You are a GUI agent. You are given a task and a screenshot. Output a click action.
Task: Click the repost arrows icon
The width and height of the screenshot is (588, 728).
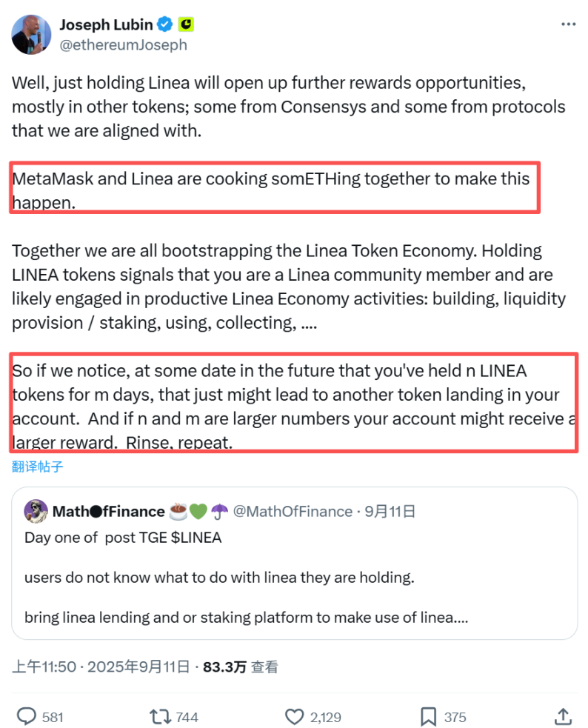(x=158, y=716)
